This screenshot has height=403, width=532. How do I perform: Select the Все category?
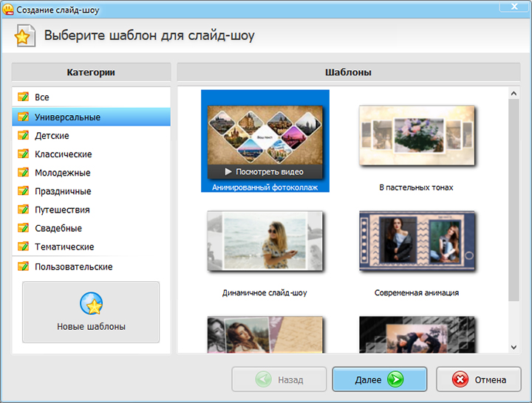click(x=92, y=97)
